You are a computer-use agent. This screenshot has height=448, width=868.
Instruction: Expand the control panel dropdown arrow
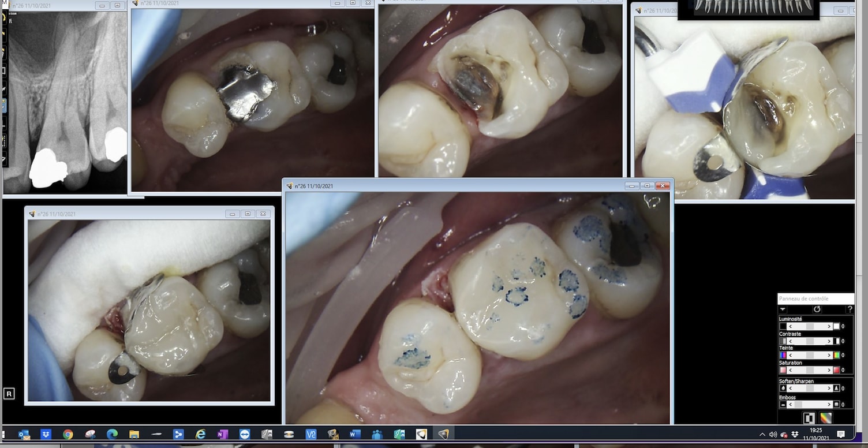[x=783, y=309]
